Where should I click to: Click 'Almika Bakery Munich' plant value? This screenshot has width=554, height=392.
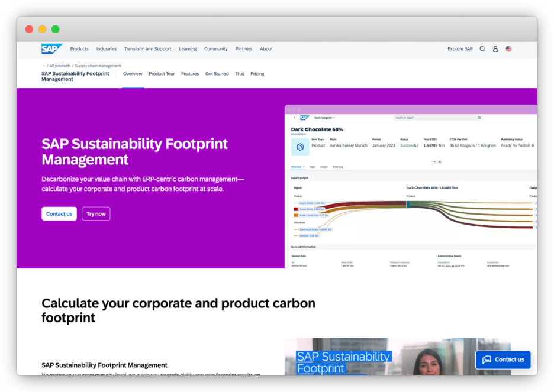coord(349,145)
